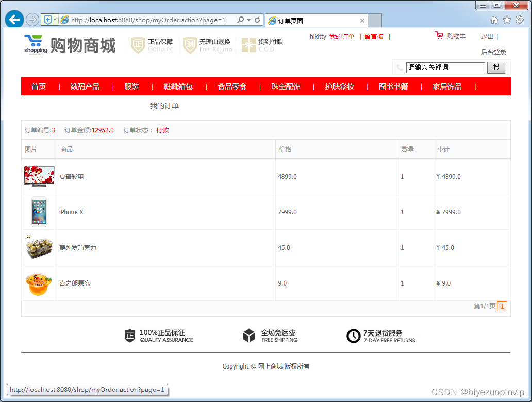Click the 100%正品保证 quality assurance icon
The height and width of the screenshot is (402, 532).
click(x=129, y=336)
